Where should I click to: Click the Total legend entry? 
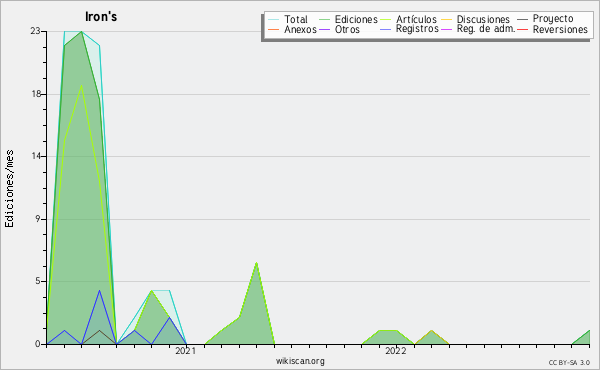pyautogui.click(x=295, y=19)
